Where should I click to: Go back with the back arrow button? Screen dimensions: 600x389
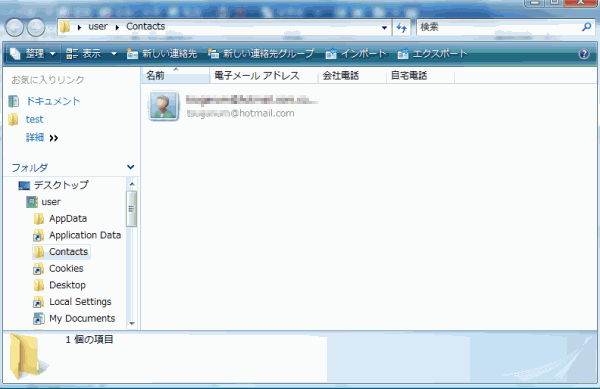15,28
